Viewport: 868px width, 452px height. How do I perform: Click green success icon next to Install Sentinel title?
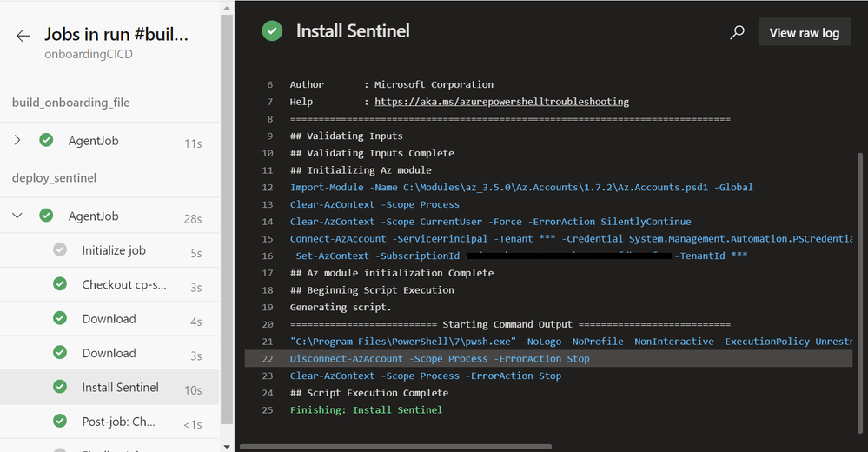coord(273,31)
